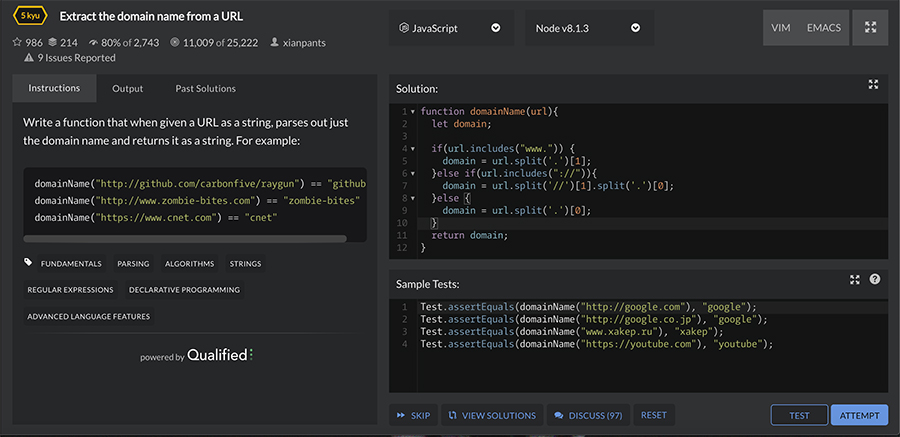Viewport: 900px width, 437px height.
Task: Select the ALGORITHMS tag
Action: tap(189, 264)
